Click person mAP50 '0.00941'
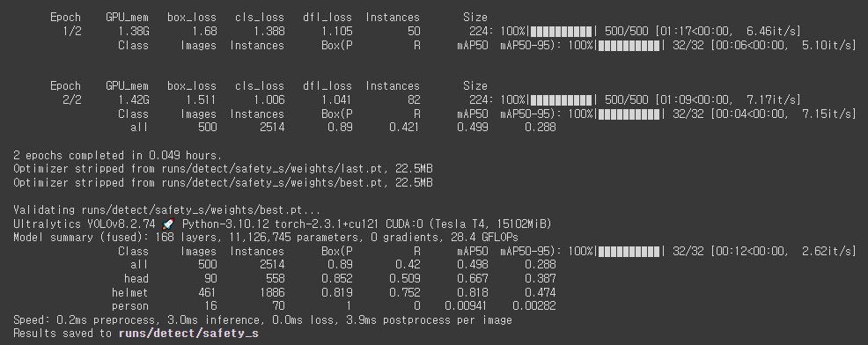 466,305
